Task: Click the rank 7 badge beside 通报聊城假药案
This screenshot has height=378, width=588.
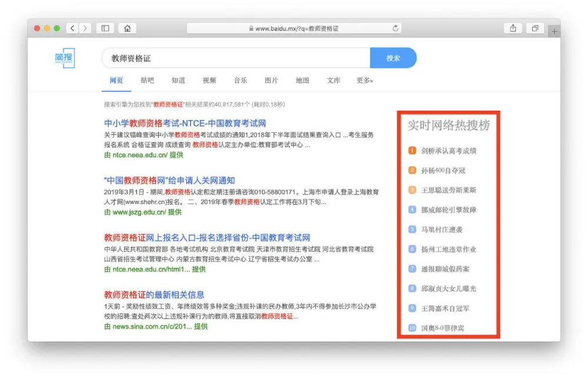Action: click(x=412, y=269)
